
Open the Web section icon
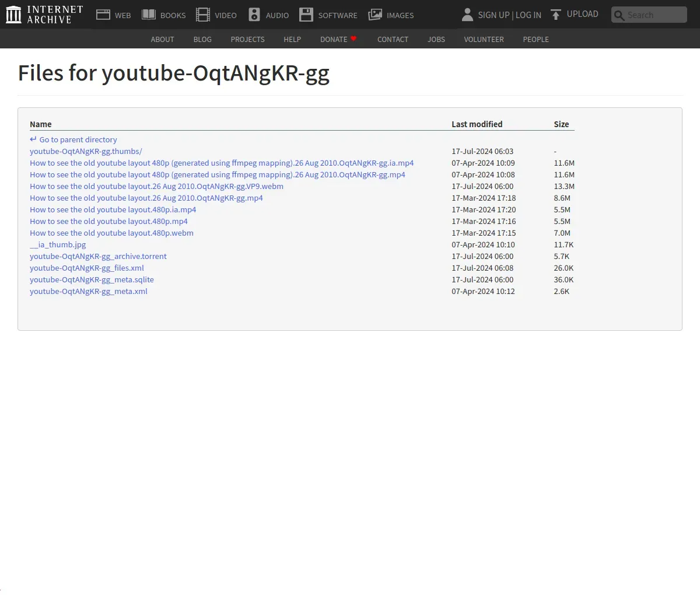(103, 15)
